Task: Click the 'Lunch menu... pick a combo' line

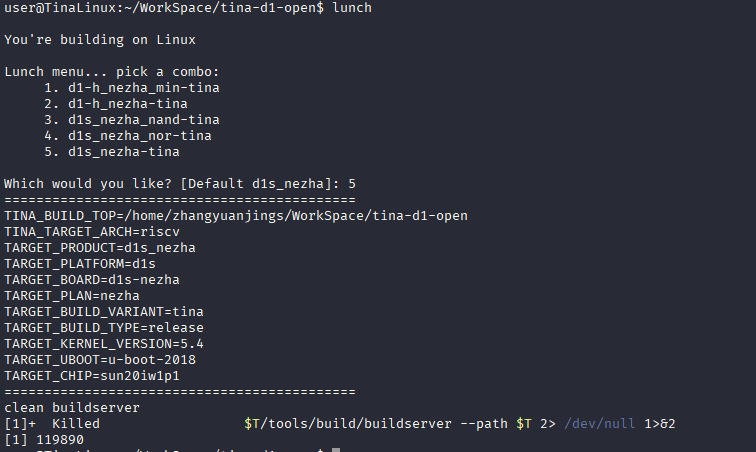Action: (x=111, y=72)
